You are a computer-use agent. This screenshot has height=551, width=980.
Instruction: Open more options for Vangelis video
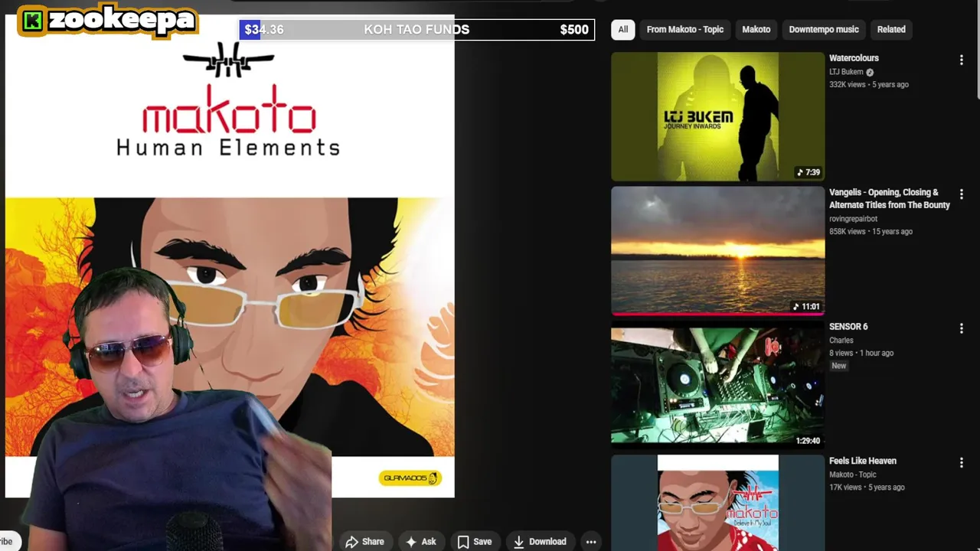coord(962,194)
